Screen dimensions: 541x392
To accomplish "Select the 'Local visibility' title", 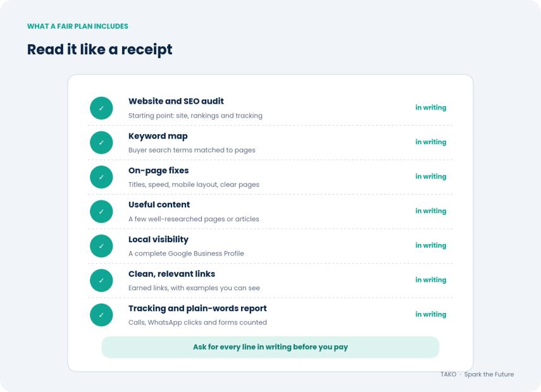I will coord(158,240).
